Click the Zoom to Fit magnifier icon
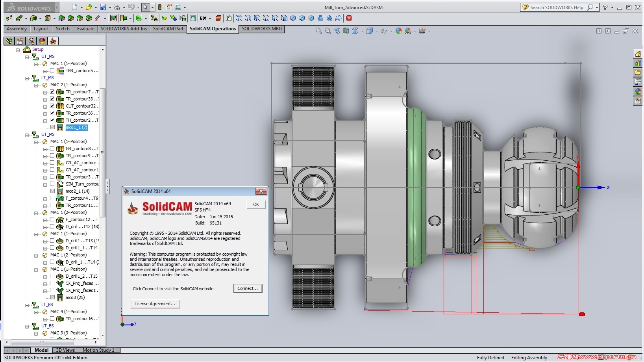The image size is (644, 362). tap(318, 31)
